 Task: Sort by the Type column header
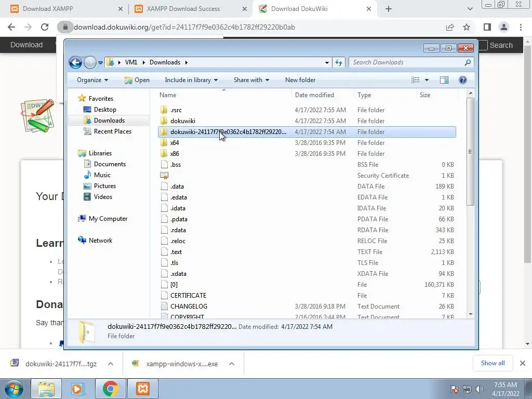[x=385, y=95]
